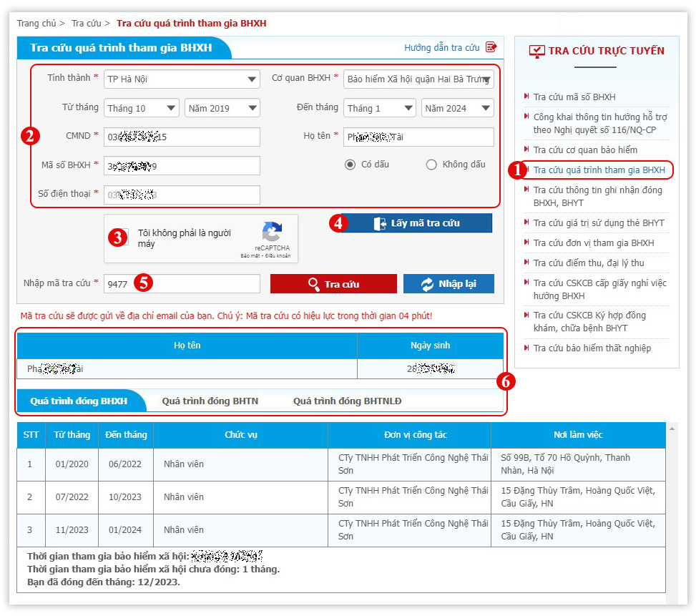Go to 'Tra cứu bảo hiểm thất nghiệp'

[592, 348]
